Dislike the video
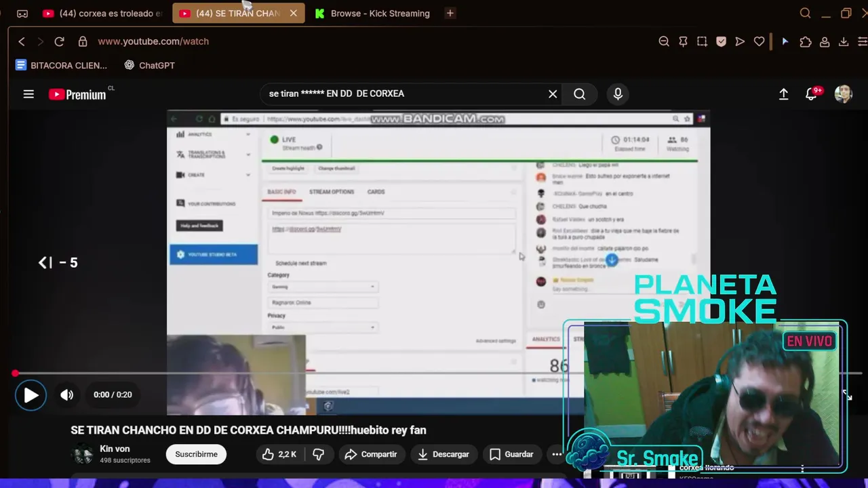The image size is (868, 488). [x=317, y=454]
